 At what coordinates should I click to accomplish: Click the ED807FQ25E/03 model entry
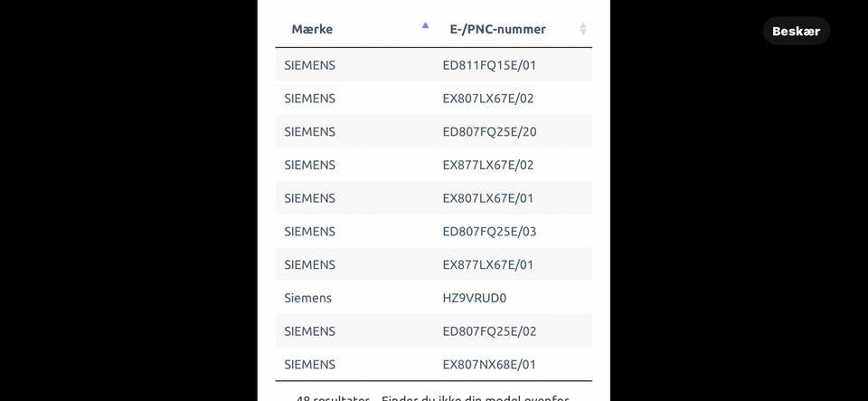point(489,232)
